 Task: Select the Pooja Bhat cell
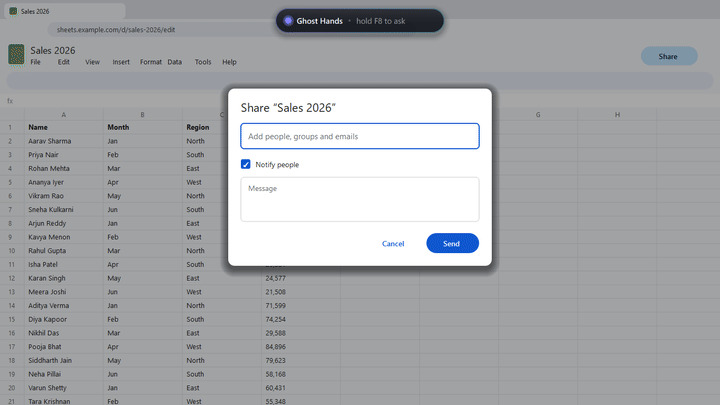point(64,347)
